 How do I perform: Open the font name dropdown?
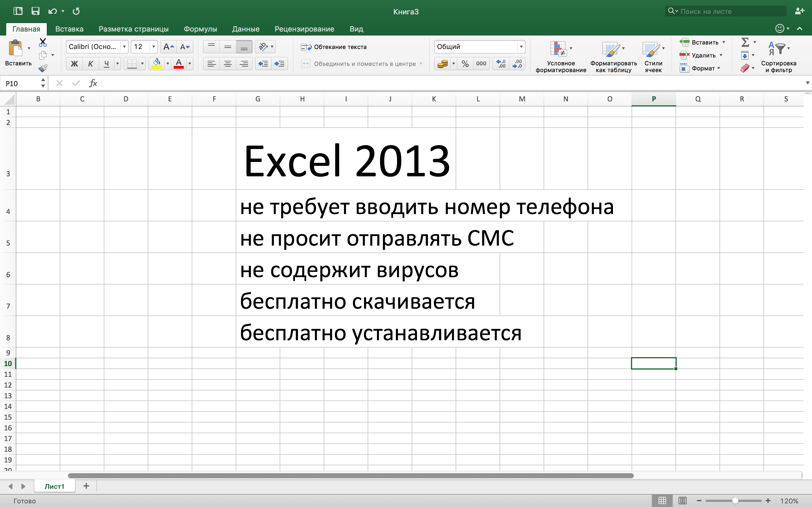pos(124,46)
